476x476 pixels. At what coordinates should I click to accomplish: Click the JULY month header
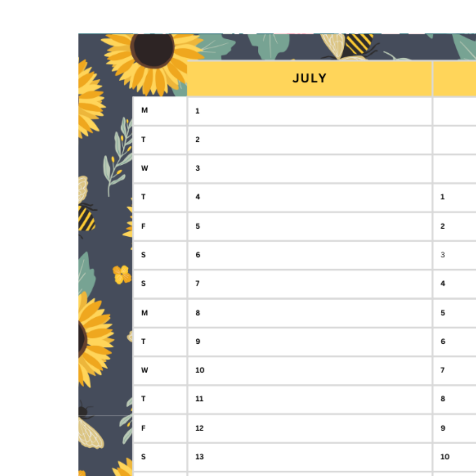(309, 78)
